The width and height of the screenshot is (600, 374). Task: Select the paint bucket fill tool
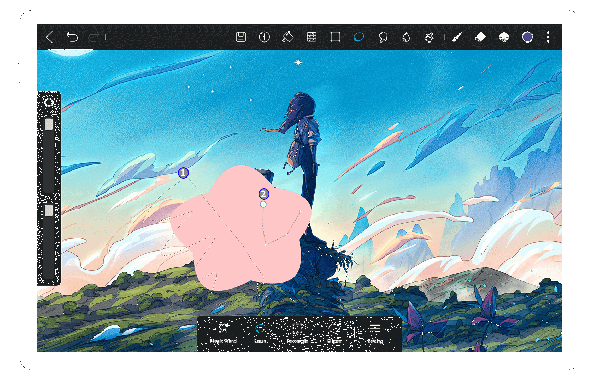tap(287, 37)
